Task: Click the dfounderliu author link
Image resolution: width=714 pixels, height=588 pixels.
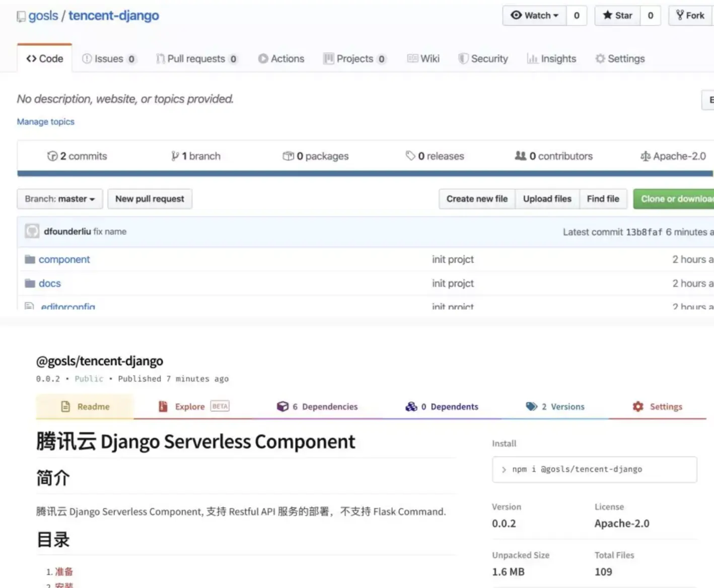Action: (x=67, y=232)
